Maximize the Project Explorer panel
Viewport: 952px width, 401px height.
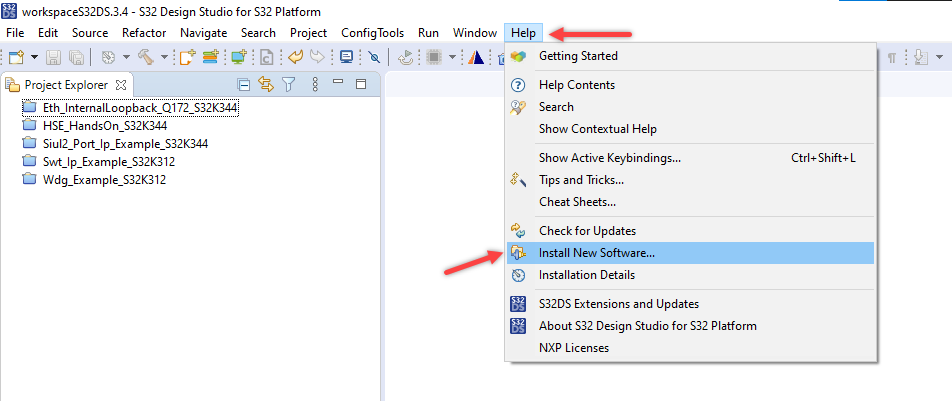click(x=361, y=84)
